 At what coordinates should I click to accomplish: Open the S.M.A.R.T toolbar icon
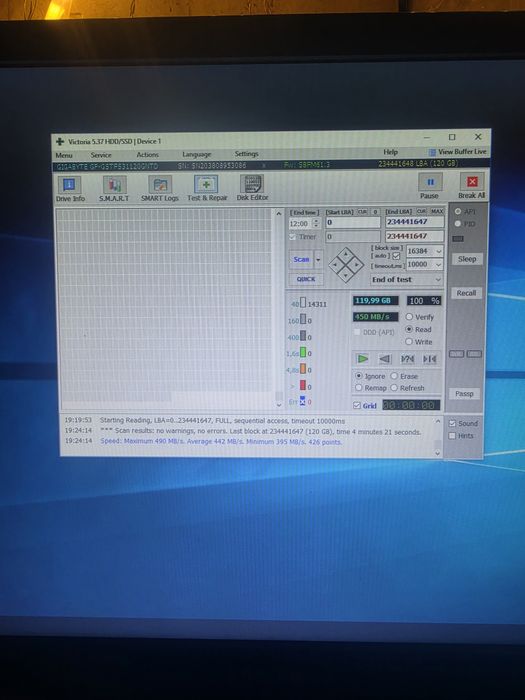[114, 185]
